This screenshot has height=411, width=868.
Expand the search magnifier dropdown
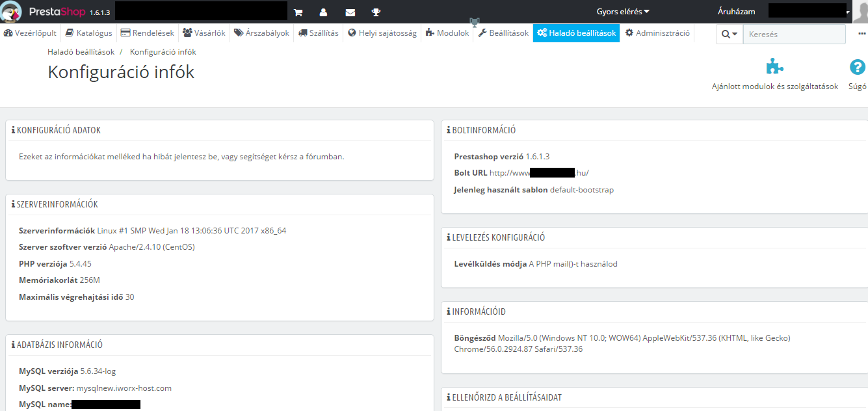point(730,34)
